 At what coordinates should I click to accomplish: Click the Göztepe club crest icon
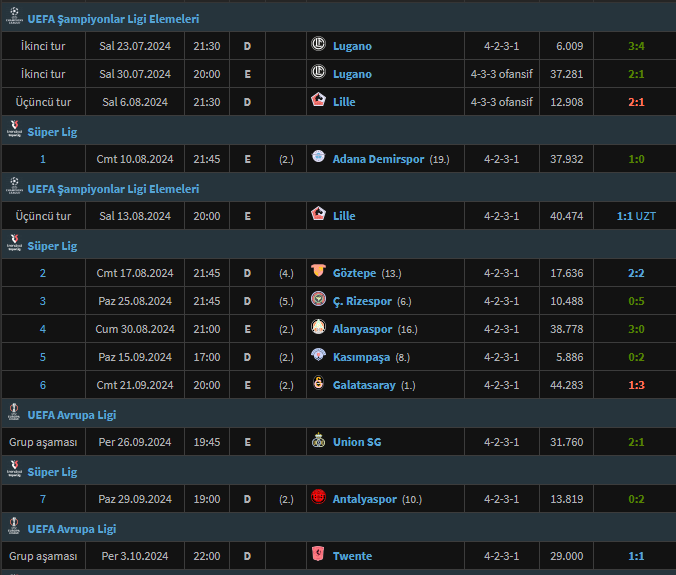click(318, 272)
